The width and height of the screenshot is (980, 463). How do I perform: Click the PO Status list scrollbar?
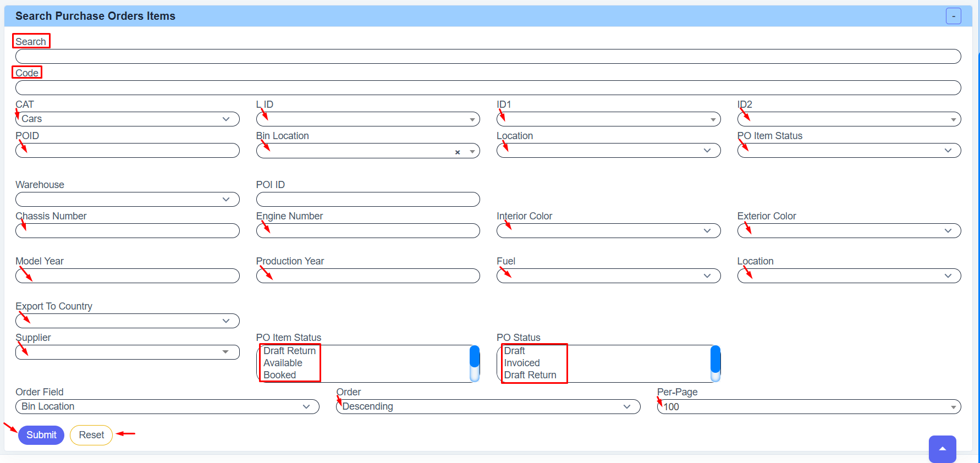(x=715, y=363)
